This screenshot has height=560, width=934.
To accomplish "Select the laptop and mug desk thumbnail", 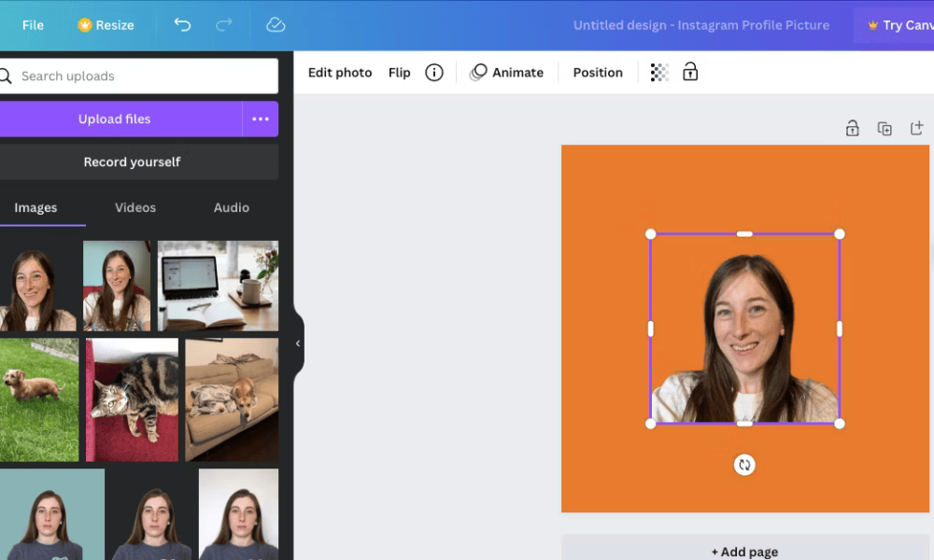I will (218, 286).
